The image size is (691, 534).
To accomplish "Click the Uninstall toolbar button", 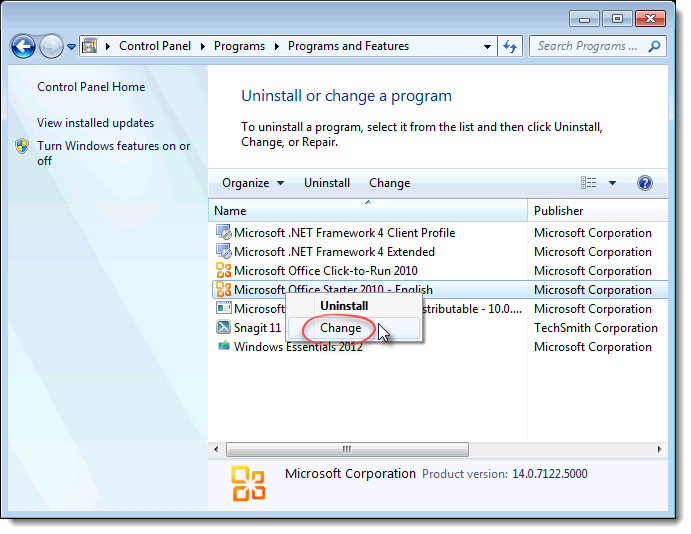I will coord(327,183).
